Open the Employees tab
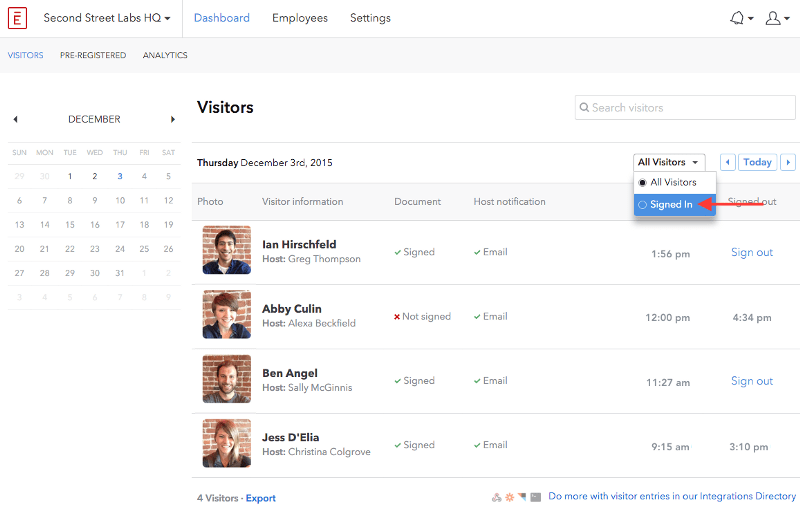Viewport: 800px width, 518px height. click(300, 18)
